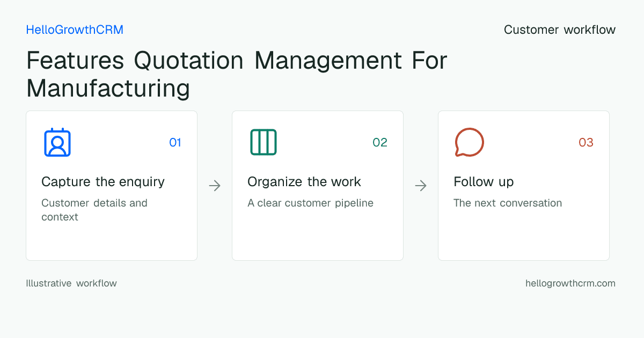Click the "Capture the enquiry" title
Image resolution: width=644 pixels, height=338 pixels.
[x=103, y=182]
